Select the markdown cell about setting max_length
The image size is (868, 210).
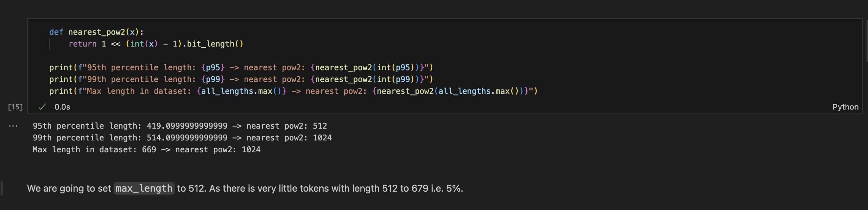303,188
